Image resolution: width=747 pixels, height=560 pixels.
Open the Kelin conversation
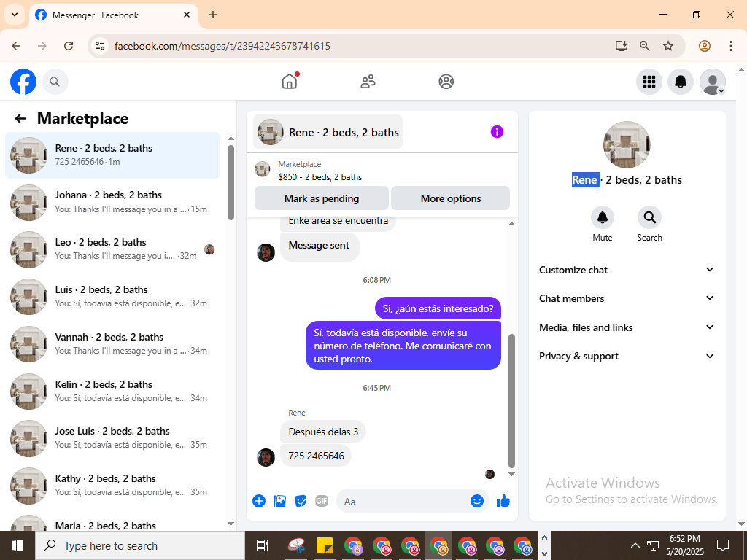click(112, 392)
